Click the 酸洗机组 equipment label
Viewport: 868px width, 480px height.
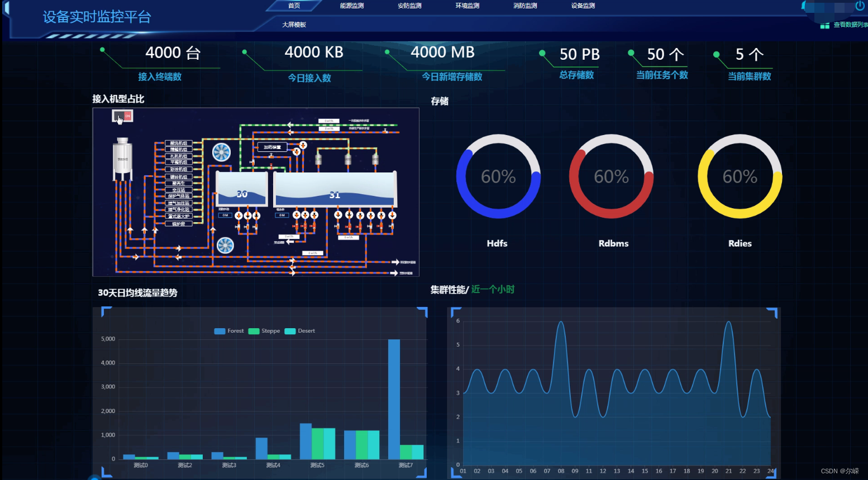click(179, 143)
